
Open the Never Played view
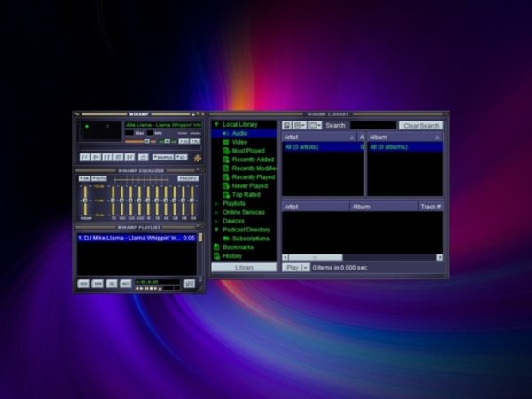coord(250,186)
